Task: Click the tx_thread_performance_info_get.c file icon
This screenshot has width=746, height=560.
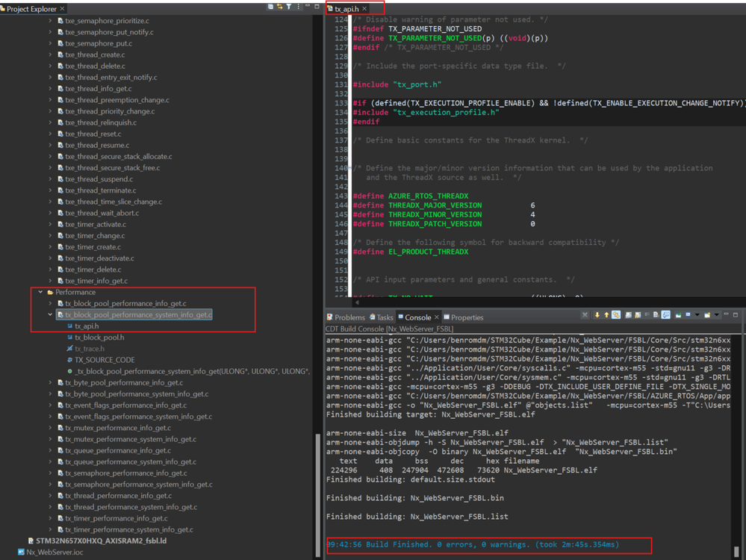Action: pos(60,496)
